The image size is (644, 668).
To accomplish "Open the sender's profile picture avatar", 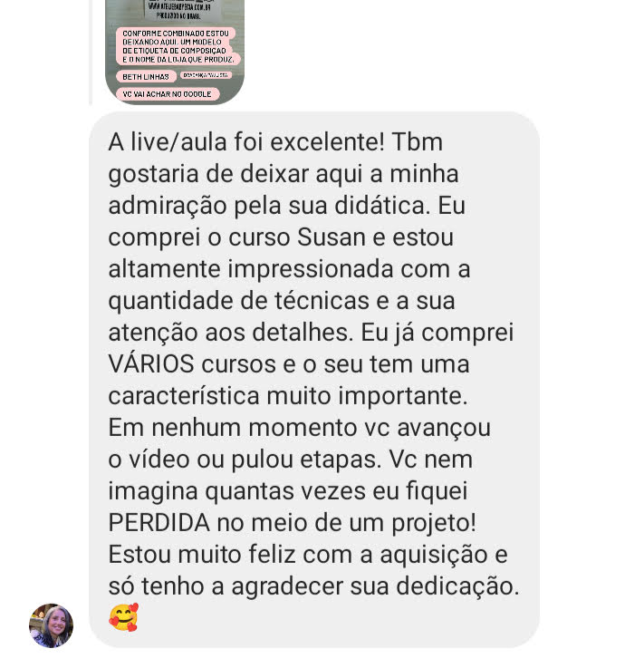I will point(51,625).
